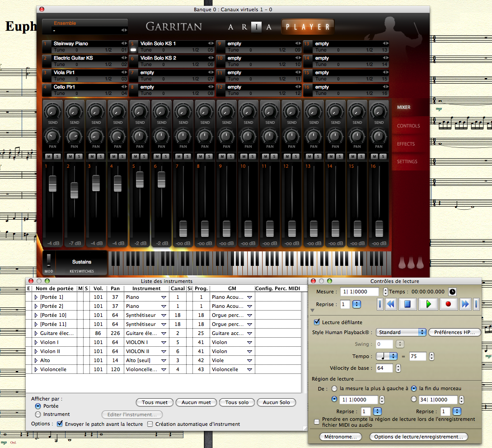Solo mixer channel 2 with S button
The image size is (492, 448).
coord(78,156)
